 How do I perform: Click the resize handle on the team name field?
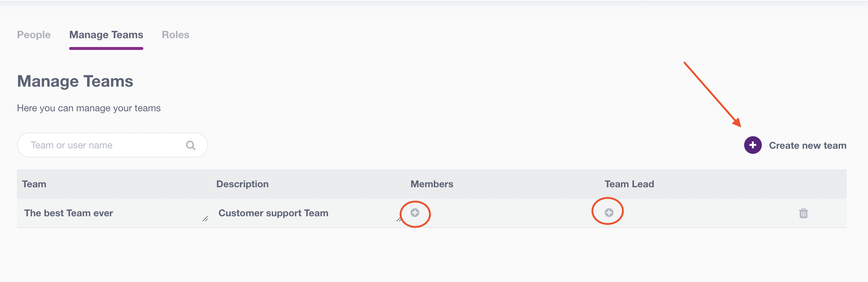tap(205, 219)
